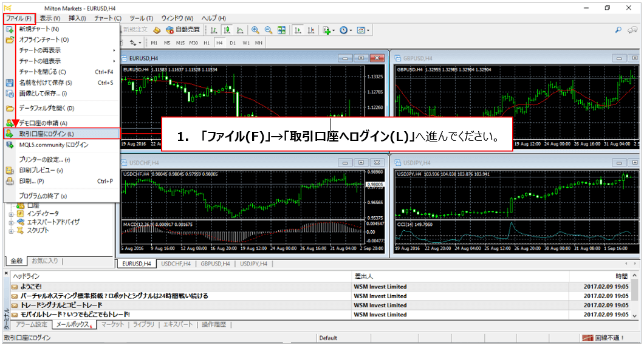This screenshot has height=345, width=644.
Task: Open the アラーム設定 terminal tab
Action: [32, 324]
